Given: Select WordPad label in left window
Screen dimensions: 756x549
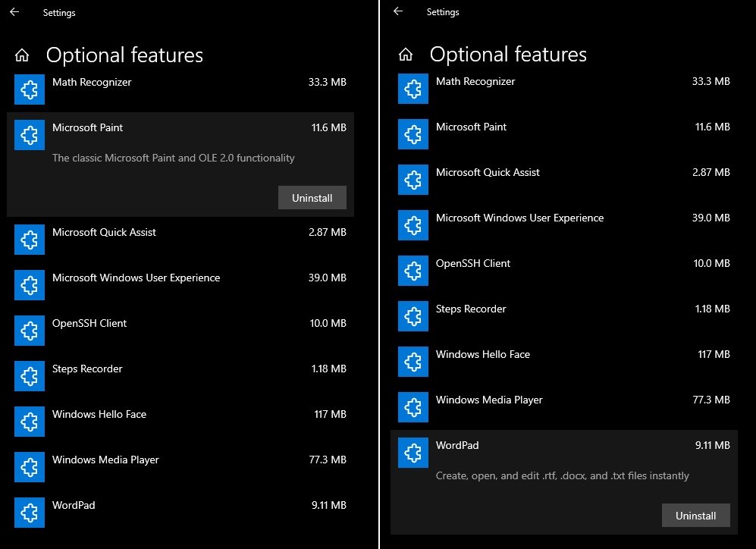Looking at the screenshot, I should pyautogui.click(x=74, y=505).
